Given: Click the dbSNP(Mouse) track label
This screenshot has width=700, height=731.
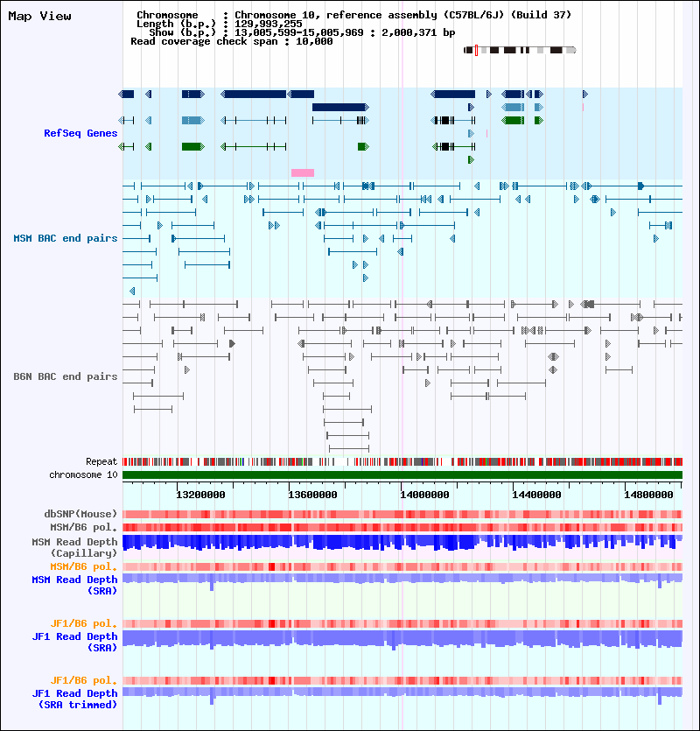Looking at the screenshot, I should pyautogui.click(x=80, y=514).
